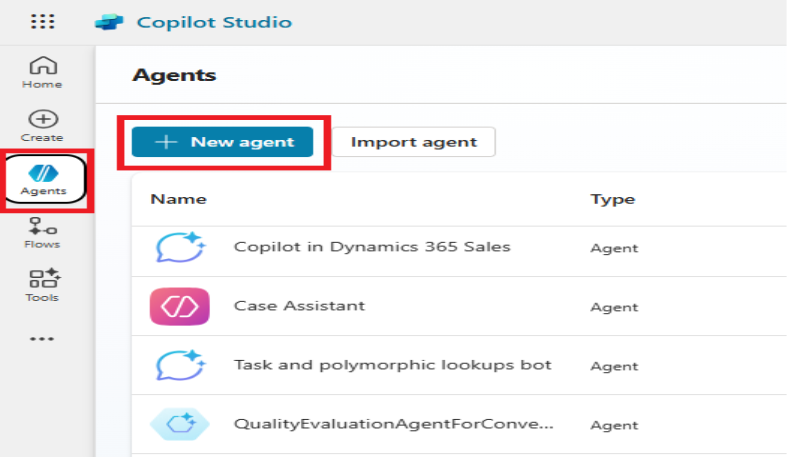Screen dimensions: 789x457
Task: Open the QualityEvaluationAgentForConve... agent
Action: pos(394,423)
